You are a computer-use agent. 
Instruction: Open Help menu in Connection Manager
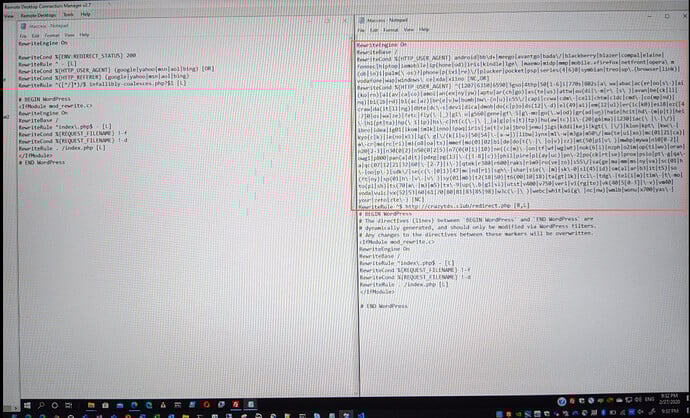pyautogui.click(x=85, y=14)
